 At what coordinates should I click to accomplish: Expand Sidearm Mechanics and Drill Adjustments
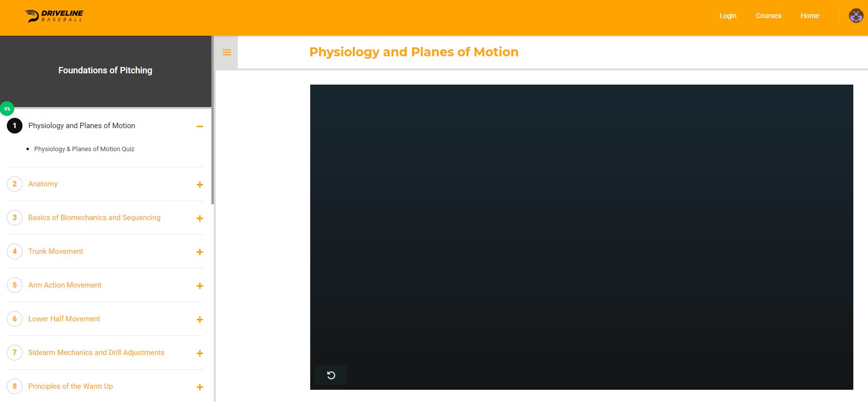click(200, 353)
